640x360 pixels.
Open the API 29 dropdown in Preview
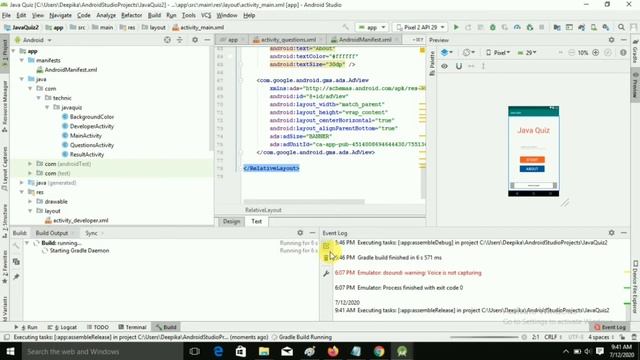[x=527, y=53]
